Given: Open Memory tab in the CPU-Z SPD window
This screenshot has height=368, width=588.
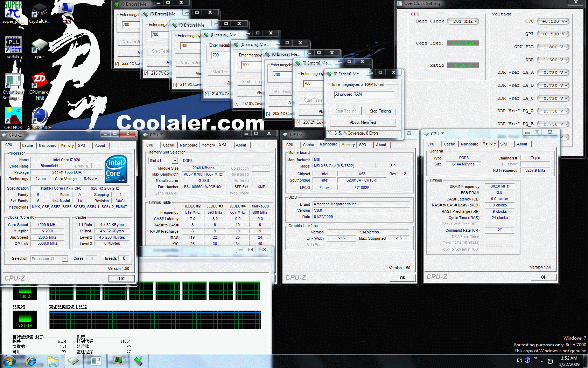Looking at the screenshot, I should point(208,145).
